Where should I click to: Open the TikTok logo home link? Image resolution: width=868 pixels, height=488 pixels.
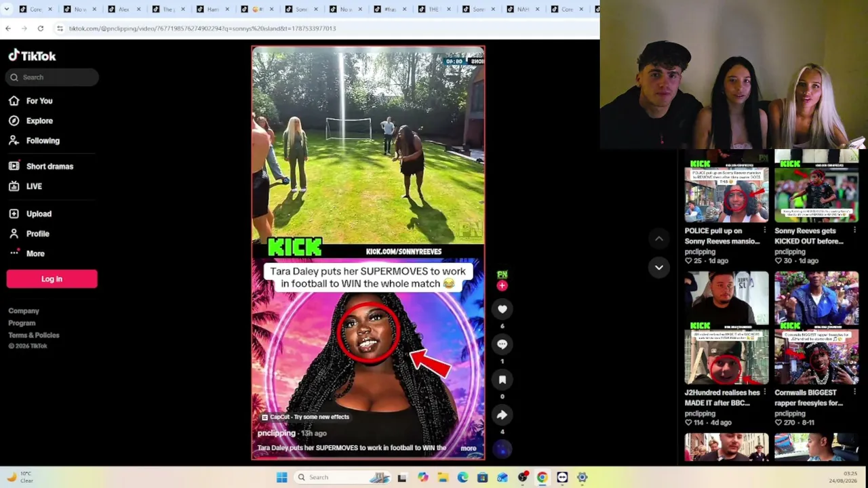tap(32, 56)
